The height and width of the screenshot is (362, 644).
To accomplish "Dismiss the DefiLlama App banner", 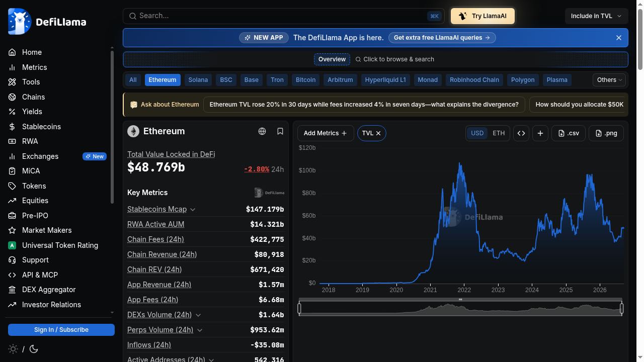I will tap(619, 38).
